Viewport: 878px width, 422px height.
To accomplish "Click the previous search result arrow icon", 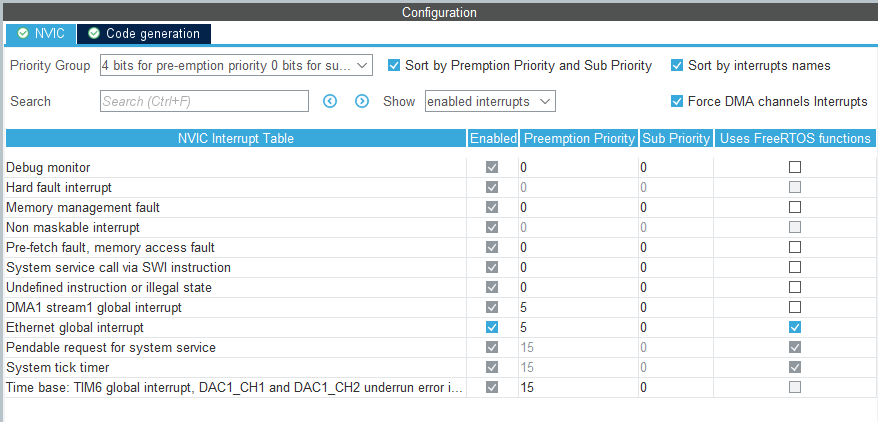I will click(330, 101).
